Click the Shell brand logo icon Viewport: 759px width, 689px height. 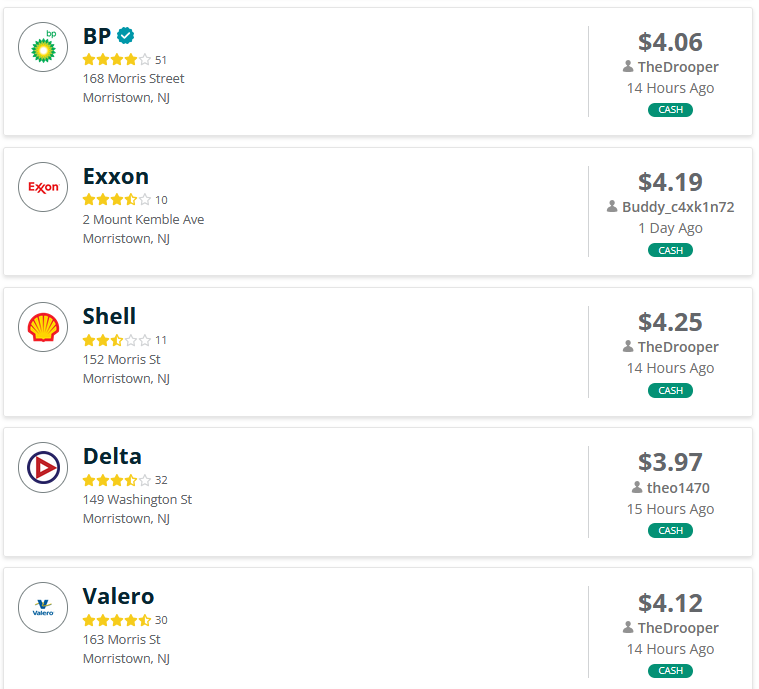pyautogui.click(x=43, y=327)
